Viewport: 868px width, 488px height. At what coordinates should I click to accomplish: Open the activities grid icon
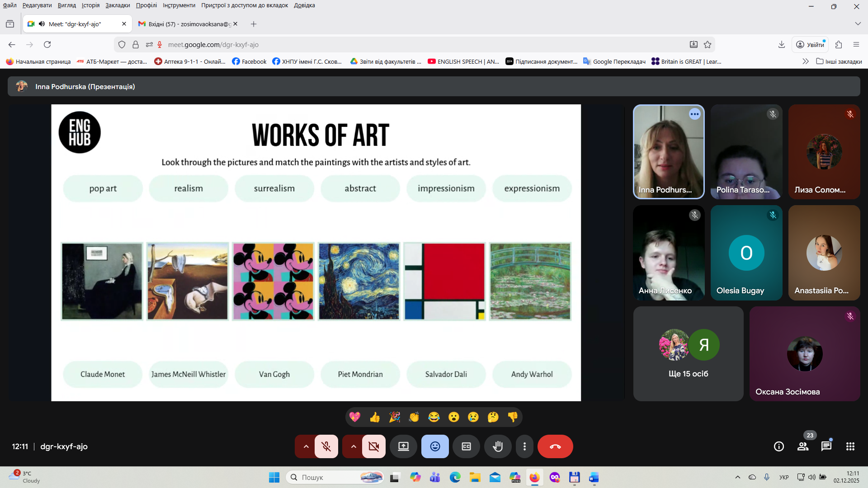pyautogui.click(x=850, y=446)
